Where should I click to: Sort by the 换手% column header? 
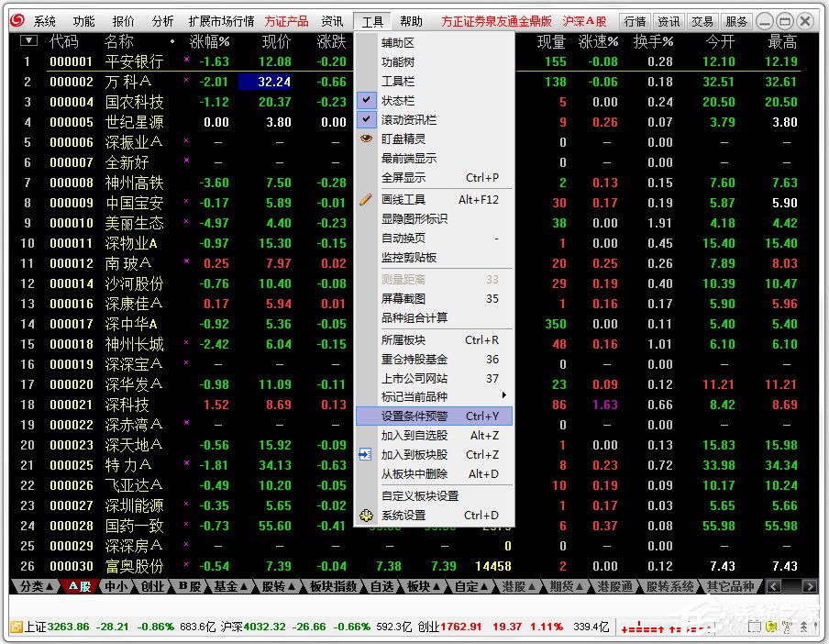(x=654, y=41)
